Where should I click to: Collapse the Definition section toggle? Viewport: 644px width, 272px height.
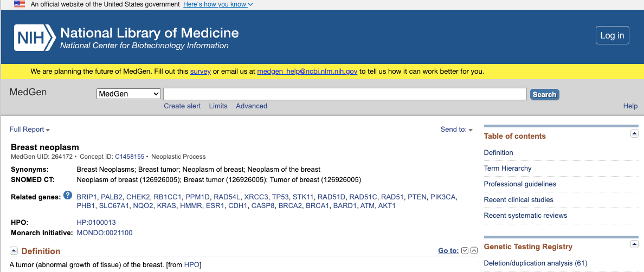point(14,250)
